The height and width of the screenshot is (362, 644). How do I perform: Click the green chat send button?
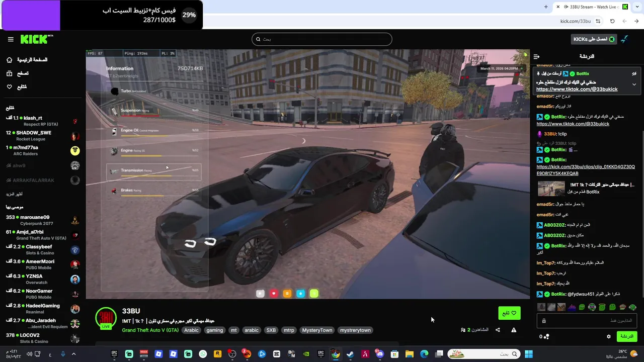click(x=627, y=336)
